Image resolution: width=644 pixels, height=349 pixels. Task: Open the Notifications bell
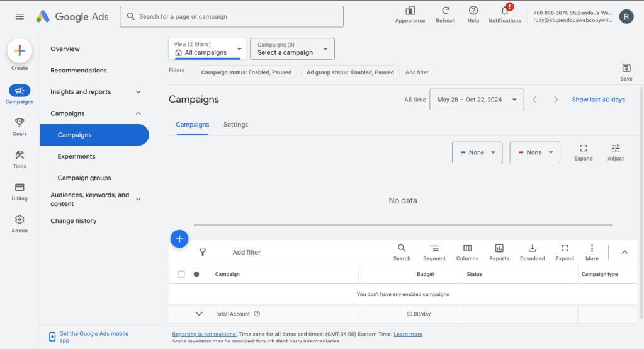[x=504, y=11]
